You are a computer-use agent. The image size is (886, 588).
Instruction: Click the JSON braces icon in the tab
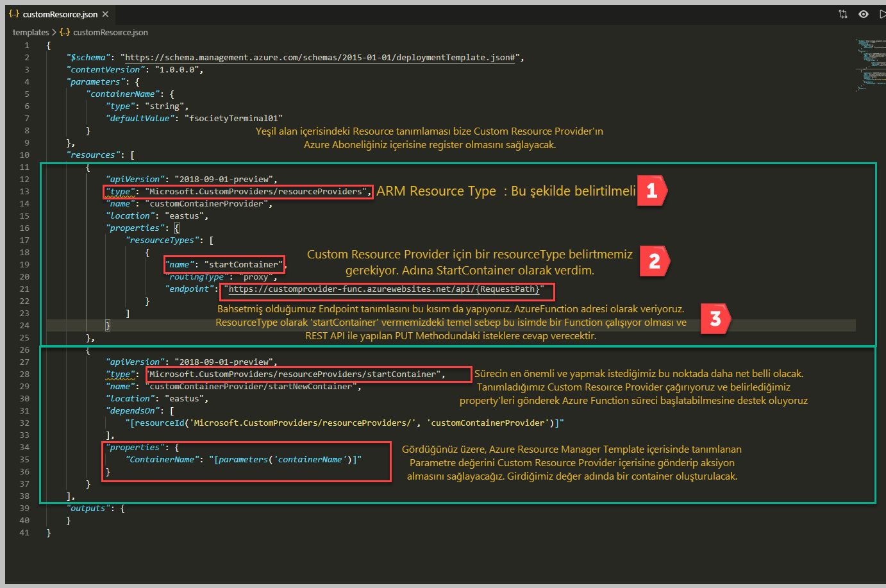pos(14,14)
